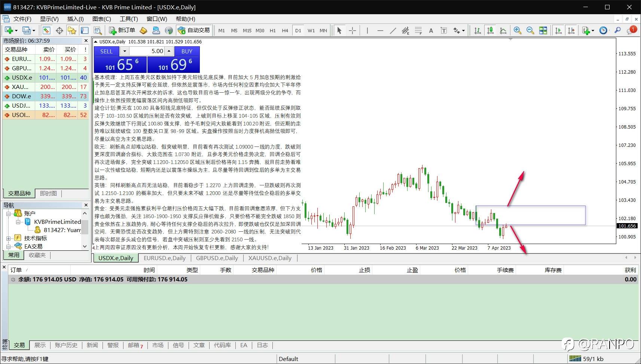
Task: Select the trendline drawing tool
Action: tap(393, 30)
